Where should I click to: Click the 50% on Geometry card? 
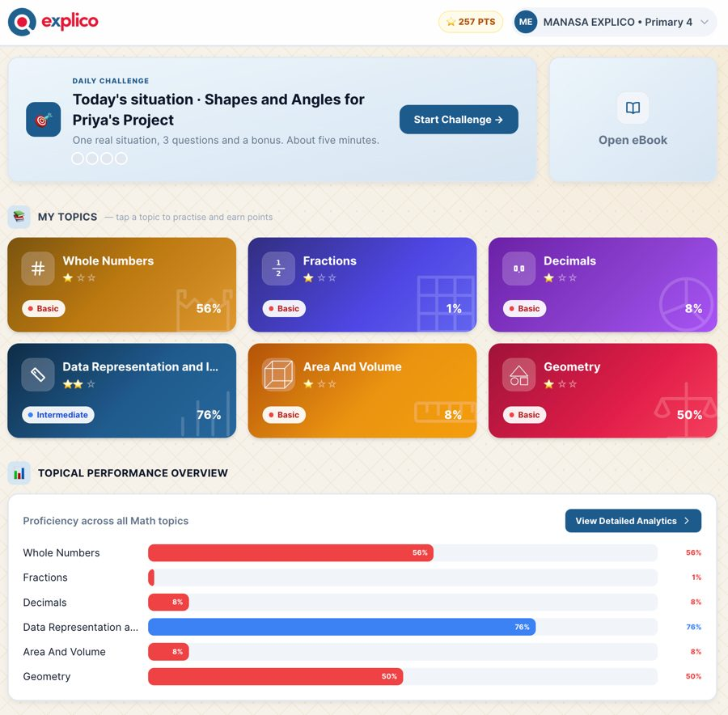[x=689, y=415]
